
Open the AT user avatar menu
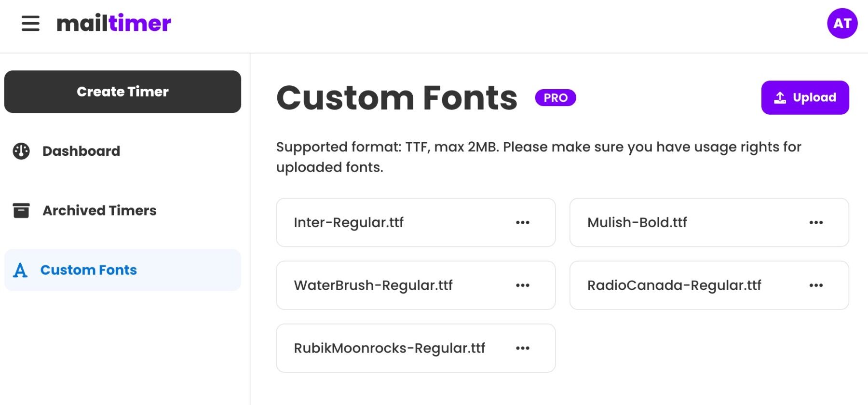[x=842, y=23]
